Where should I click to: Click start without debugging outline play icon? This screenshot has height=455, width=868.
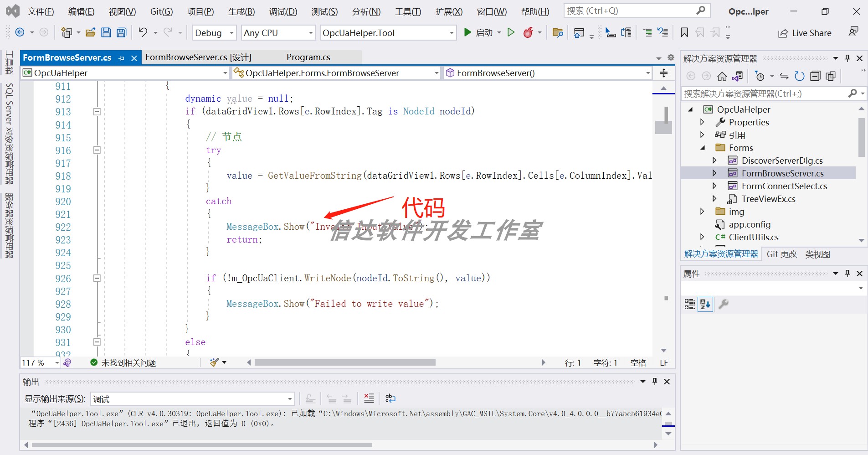pos(511,32)
